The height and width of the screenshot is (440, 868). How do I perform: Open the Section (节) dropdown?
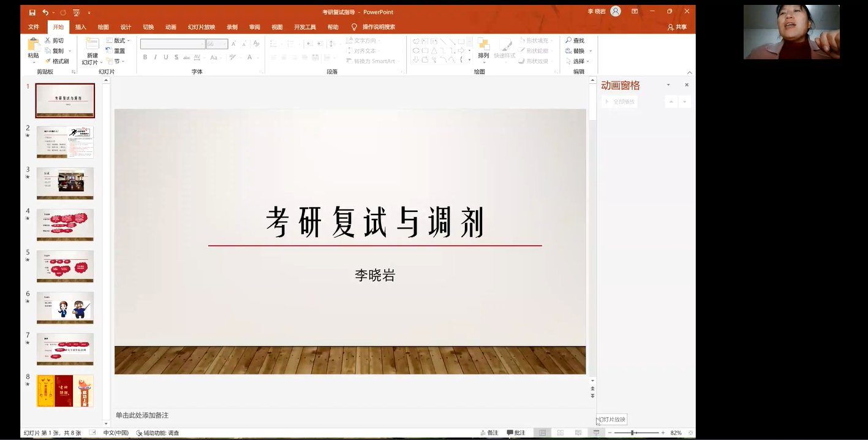[115, 61]
